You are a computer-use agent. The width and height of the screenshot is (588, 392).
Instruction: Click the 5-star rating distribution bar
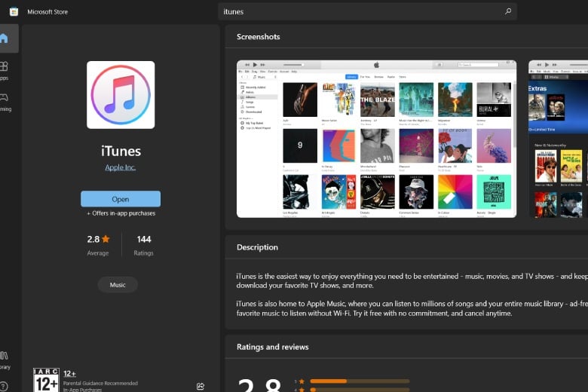[x=360, y=381]
